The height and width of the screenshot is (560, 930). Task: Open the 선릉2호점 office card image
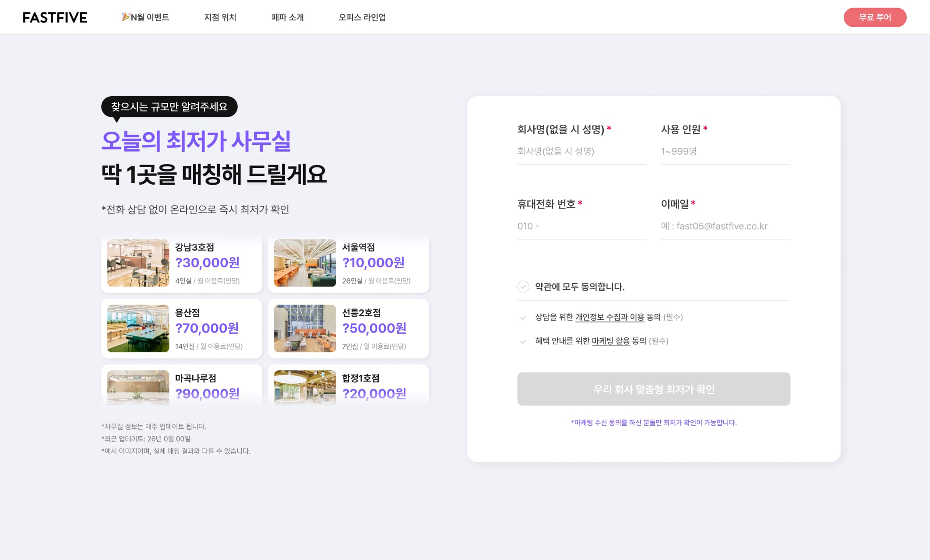coord(305,329)
